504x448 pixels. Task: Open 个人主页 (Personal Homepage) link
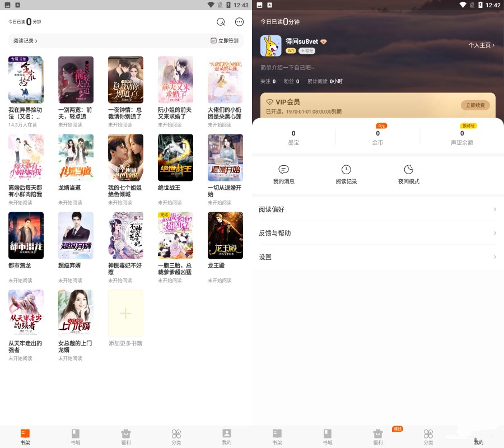[x=480, y=46]
